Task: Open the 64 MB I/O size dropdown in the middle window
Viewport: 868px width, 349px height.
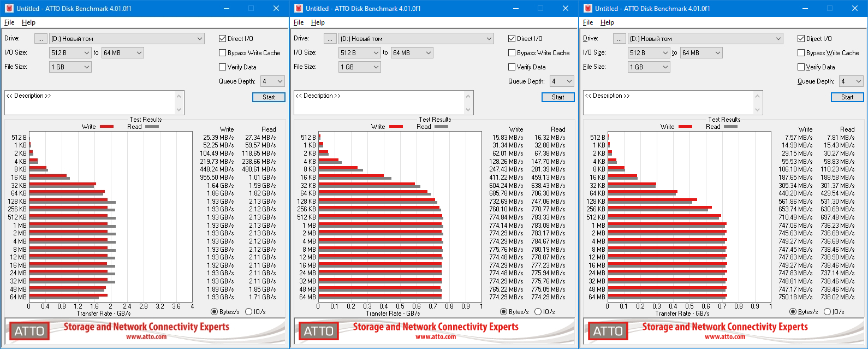Action: (x=412, y=53)
